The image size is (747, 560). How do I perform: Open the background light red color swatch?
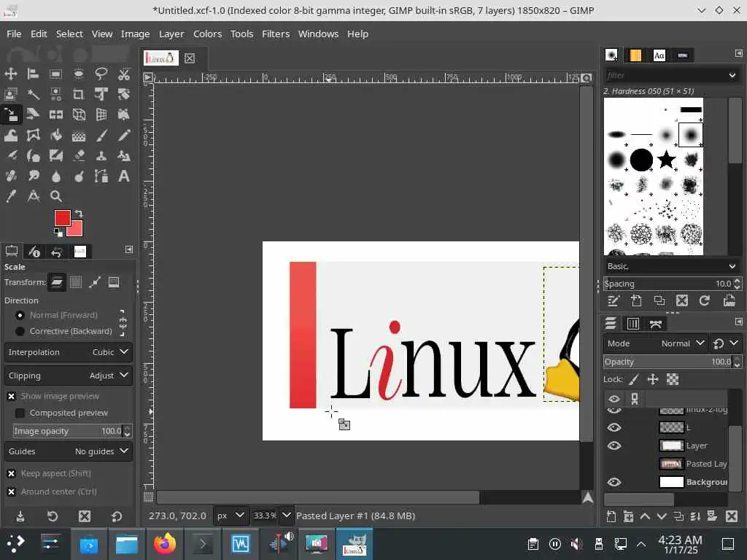click(x=76, y=230)
